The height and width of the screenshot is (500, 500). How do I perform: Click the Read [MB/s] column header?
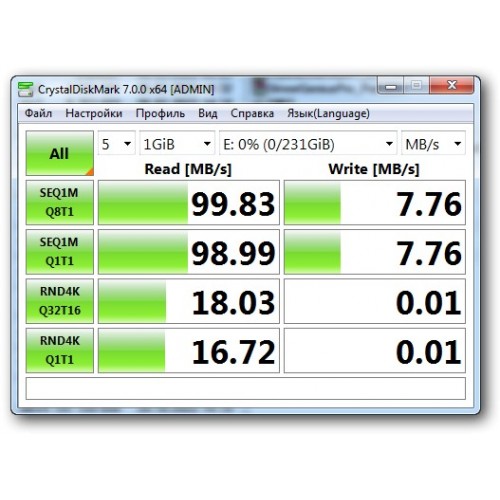188,169
